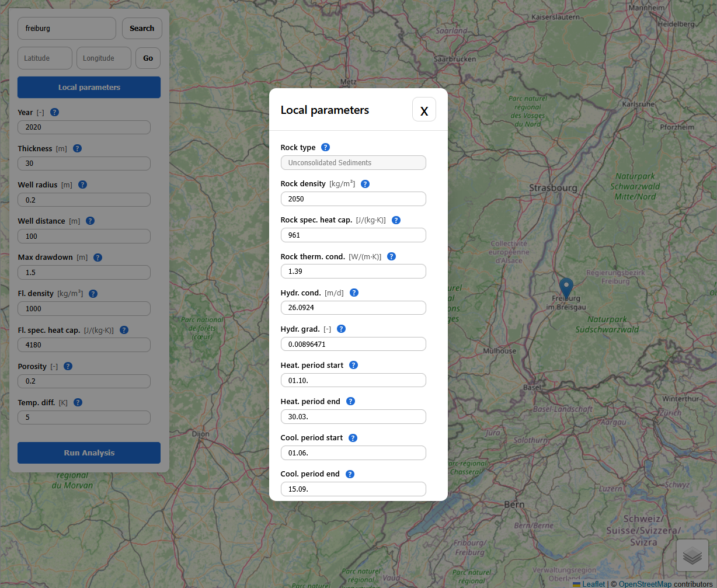Viewport: 717px width, 588px height.
Task: Open help icon for Thickness
Action: pos(78,148)
